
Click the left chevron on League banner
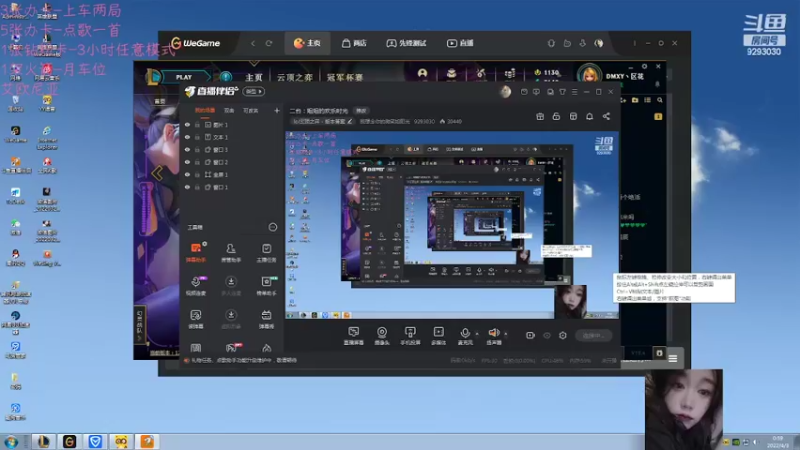157,173
